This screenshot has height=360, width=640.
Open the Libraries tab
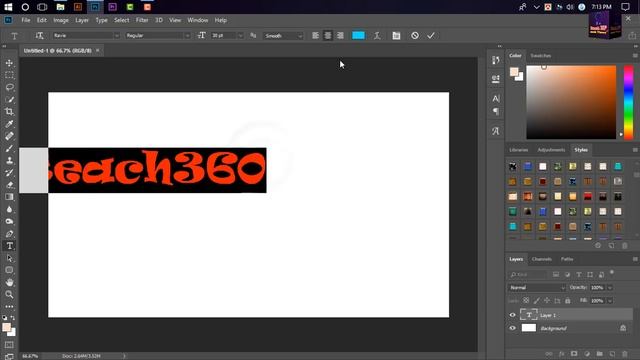coord(518,150)
